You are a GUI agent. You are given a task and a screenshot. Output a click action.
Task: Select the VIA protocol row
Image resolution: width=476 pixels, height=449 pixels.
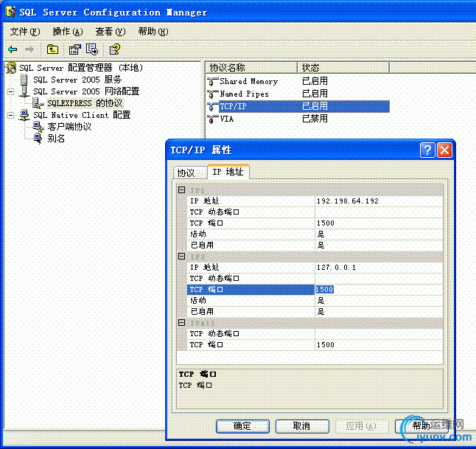pyautogui.click(x=298, y=119)
